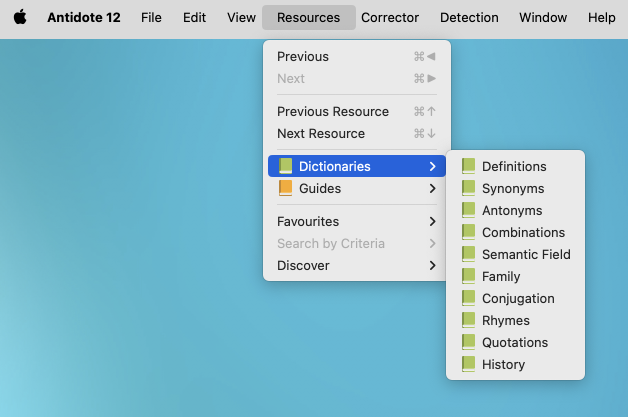The image size is (628, 417).
Task: Expand the Guides submenu arrow
Action: coord(432,188)
